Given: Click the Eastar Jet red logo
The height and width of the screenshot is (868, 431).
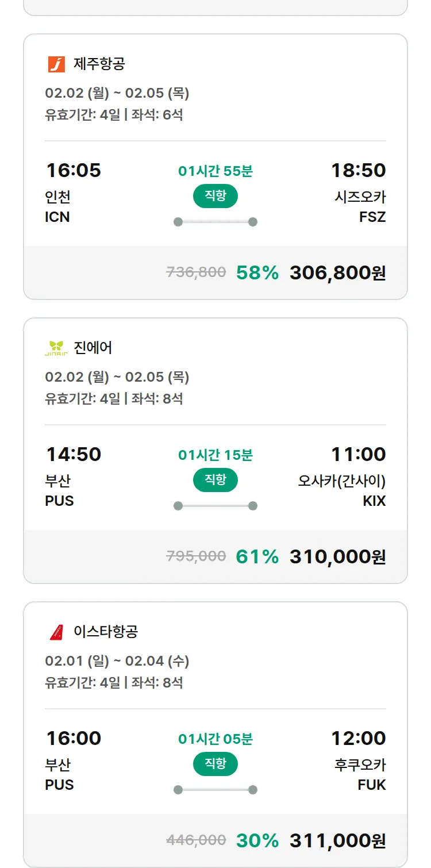Looking at the screenshot, I should pos(56,632).
